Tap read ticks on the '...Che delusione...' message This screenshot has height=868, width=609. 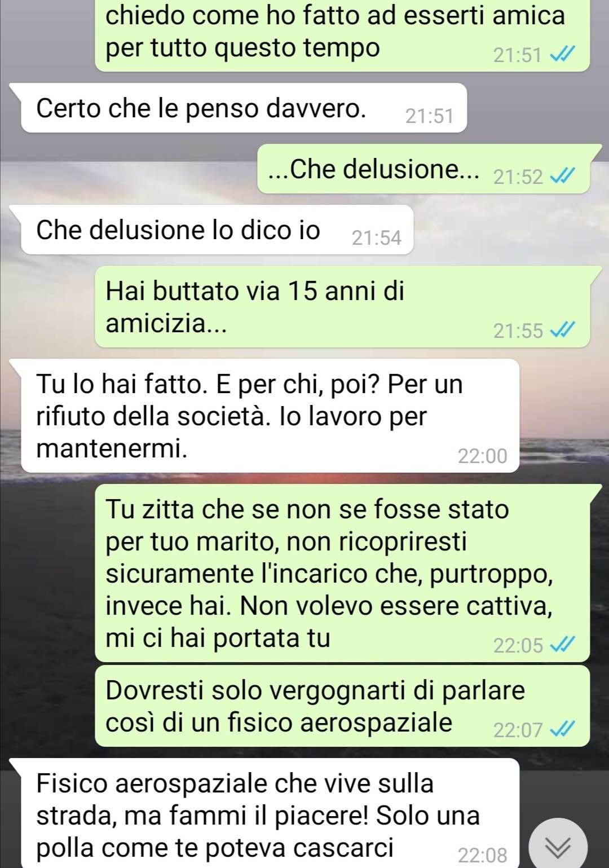coord(562,177)
